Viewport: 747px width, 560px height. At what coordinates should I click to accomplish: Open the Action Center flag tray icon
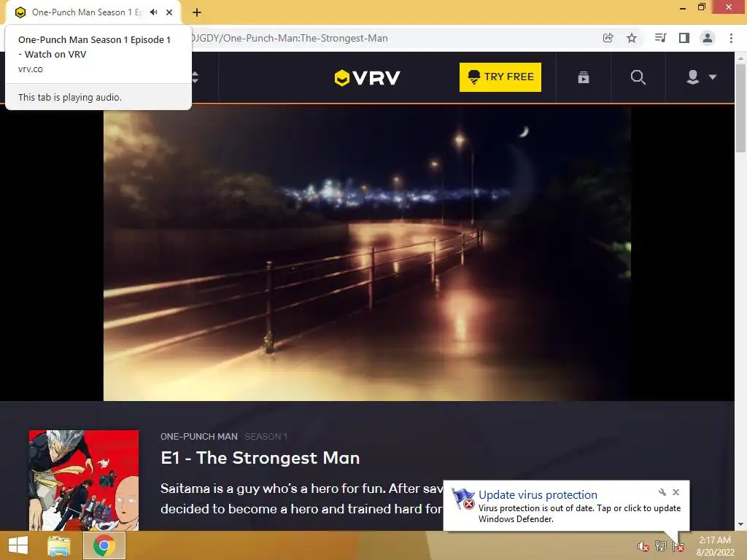click(678, 546)
